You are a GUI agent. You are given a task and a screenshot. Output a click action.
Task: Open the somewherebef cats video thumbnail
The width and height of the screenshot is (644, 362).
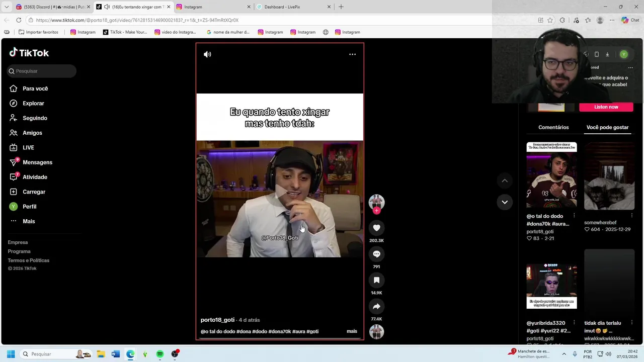(609, 176)
